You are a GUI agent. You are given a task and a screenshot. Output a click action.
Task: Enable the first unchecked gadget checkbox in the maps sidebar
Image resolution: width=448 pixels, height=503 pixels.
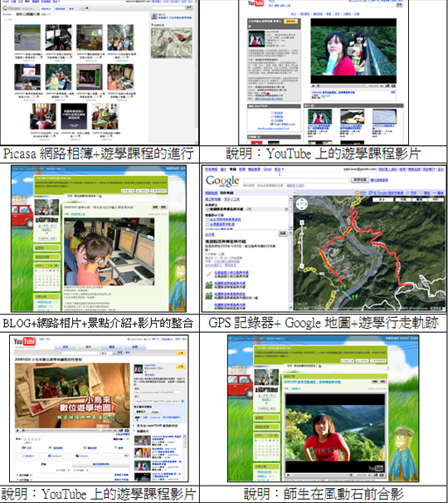point(207,220)
